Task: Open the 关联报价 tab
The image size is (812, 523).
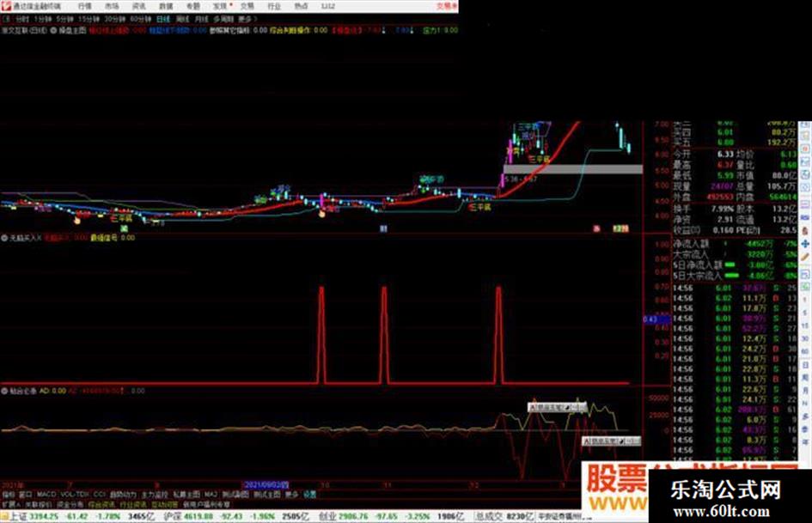Action: pos(39,504)
